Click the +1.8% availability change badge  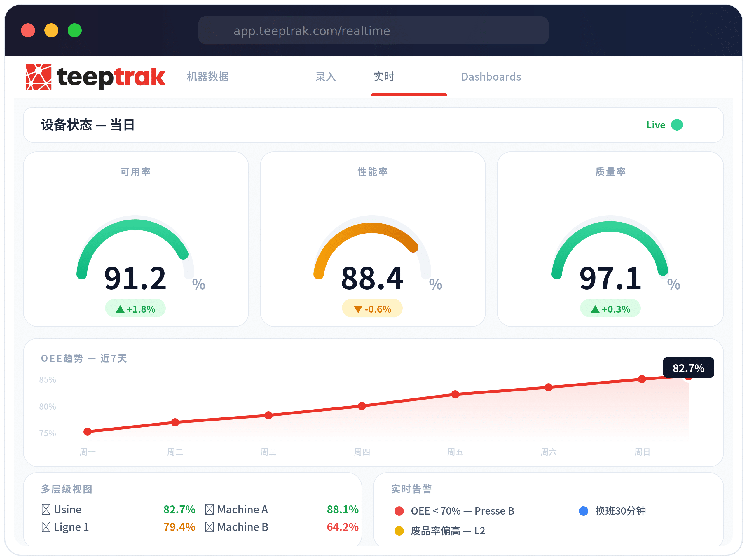tap(135, 309)
